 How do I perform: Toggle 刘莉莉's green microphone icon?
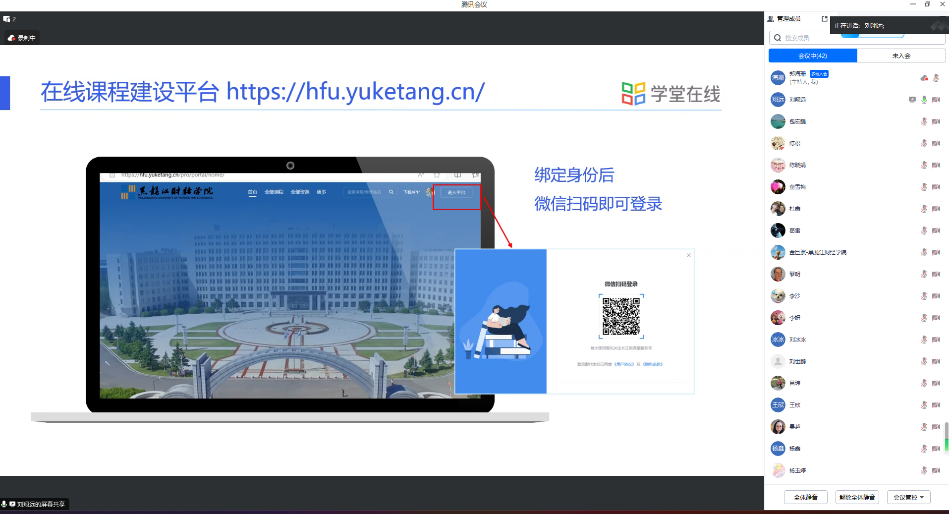[x=924, y=100]
